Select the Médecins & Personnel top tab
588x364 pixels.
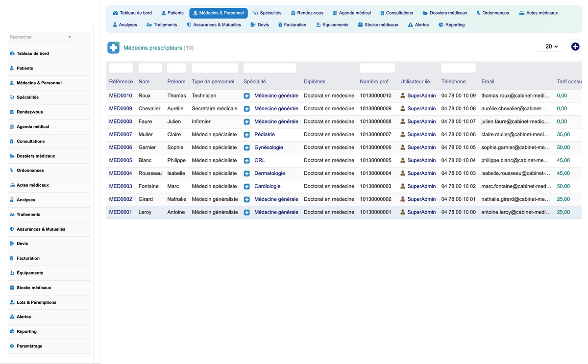pyautogui.click(x=219, y=13)
